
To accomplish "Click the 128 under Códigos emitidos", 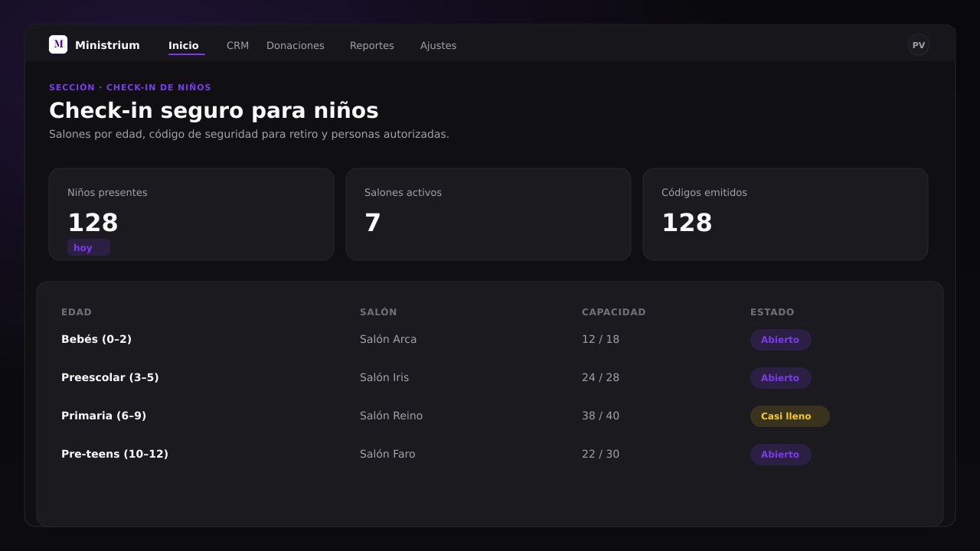I will click(687, 223).
